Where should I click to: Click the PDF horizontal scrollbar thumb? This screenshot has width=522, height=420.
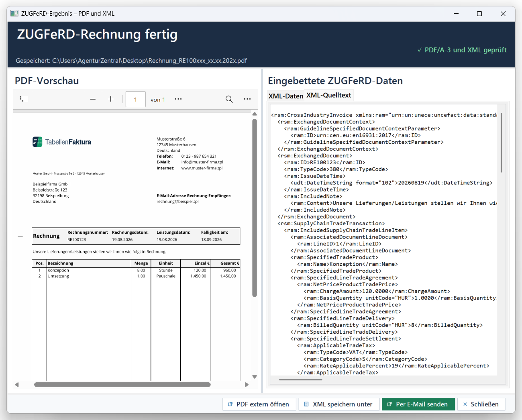(122, 385)
